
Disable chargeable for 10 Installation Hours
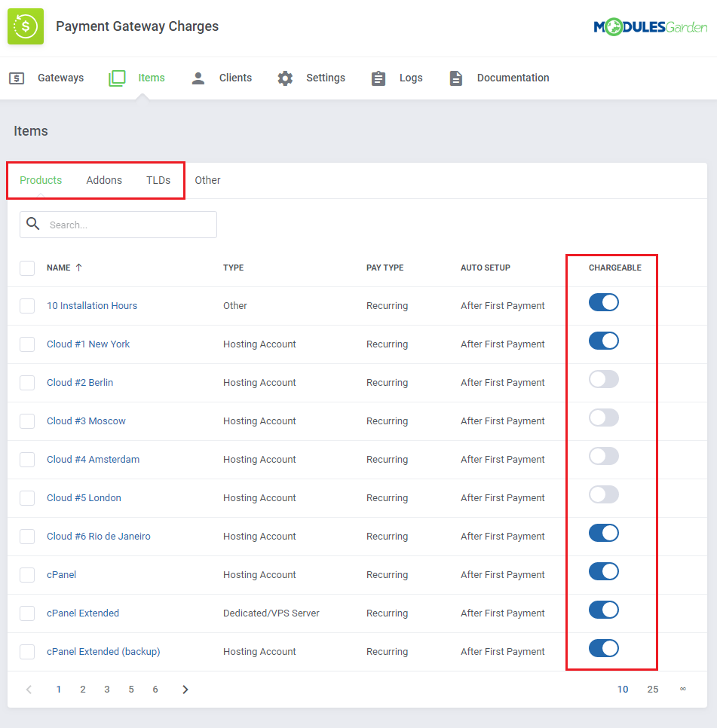coord(604,303)
